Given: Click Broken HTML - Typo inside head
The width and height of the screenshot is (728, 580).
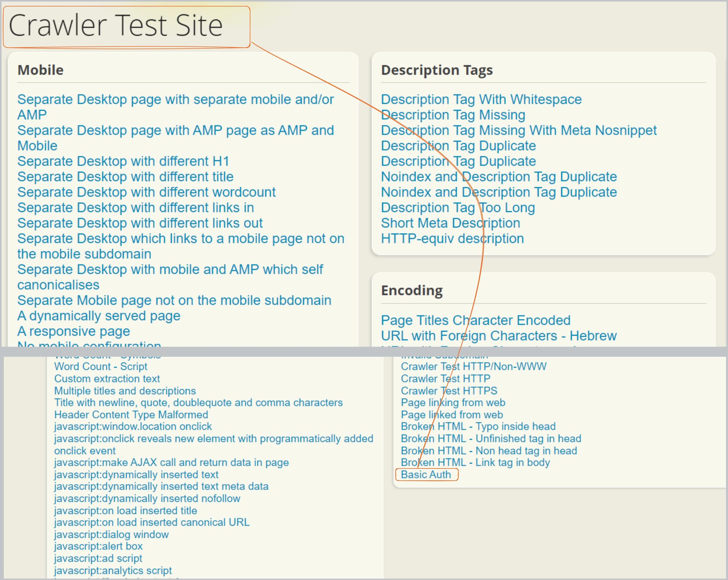Looking at the screenshot, I should tap(478, 426).
